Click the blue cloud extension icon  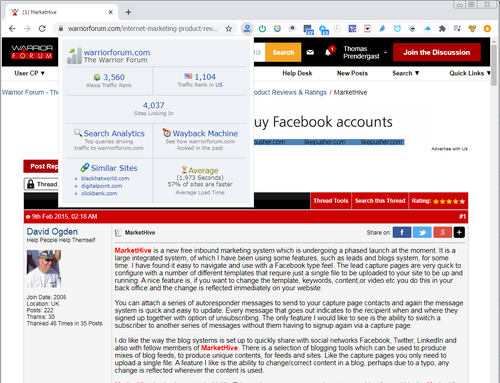(x=427, y=29)
